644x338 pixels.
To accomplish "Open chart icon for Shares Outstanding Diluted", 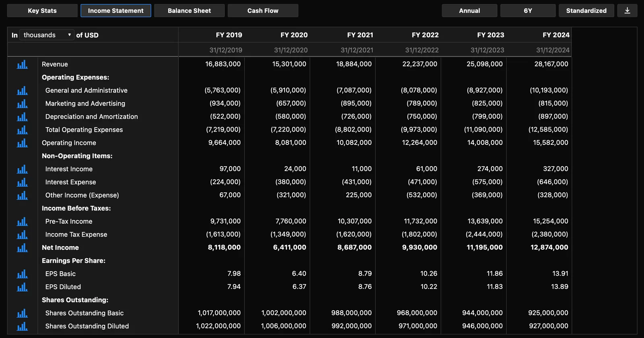I will 22,326.
